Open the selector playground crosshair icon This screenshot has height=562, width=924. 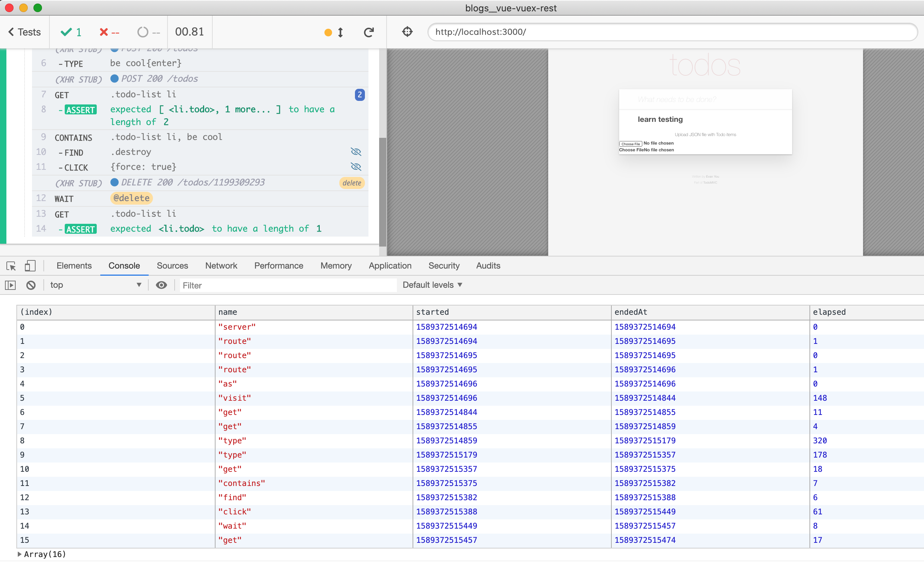coord(407,32)
